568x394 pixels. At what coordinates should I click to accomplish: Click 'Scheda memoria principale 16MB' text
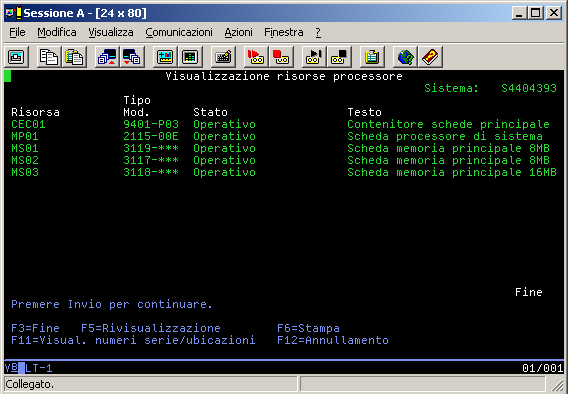click(x=452, y=172)
